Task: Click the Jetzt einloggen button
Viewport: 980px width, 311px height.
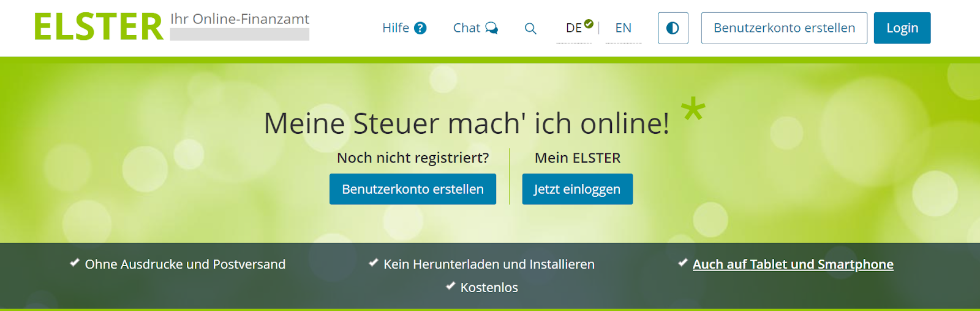Action: [577, 189]
